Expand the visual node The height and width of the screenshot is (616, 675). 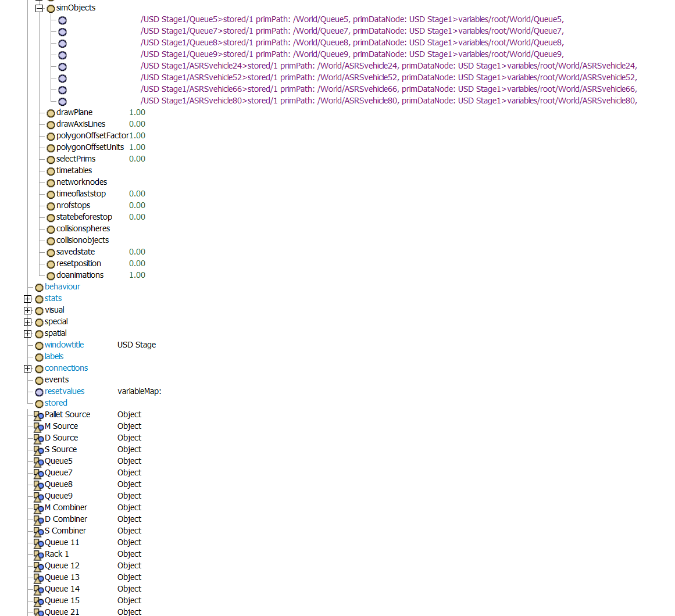point(27,310)
